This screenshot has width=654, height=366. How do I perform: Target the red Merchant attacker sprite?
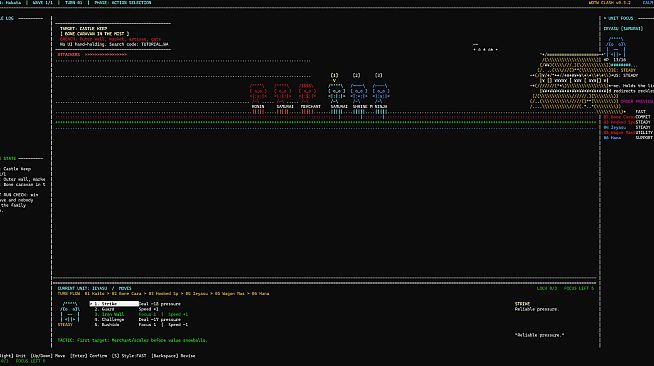[307, 93]
